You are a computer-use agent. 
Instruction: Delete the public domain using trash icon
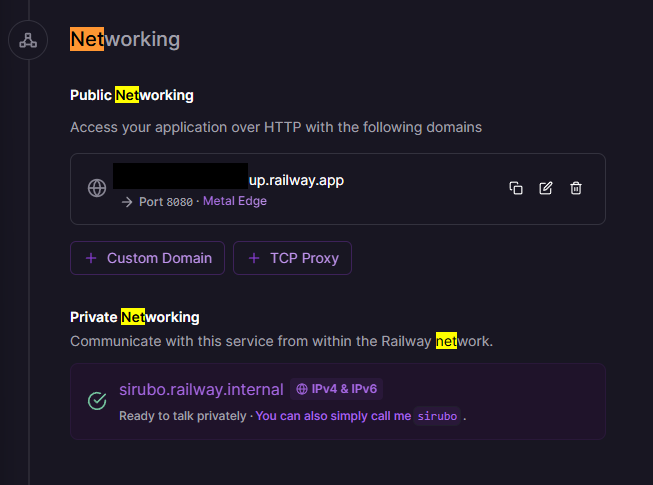(x=576, y=189)
